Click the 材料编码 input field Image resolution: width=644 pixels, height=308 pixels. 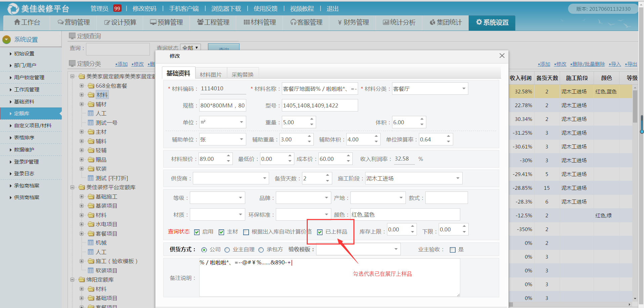pyautogui.click(x=223, y=89)
